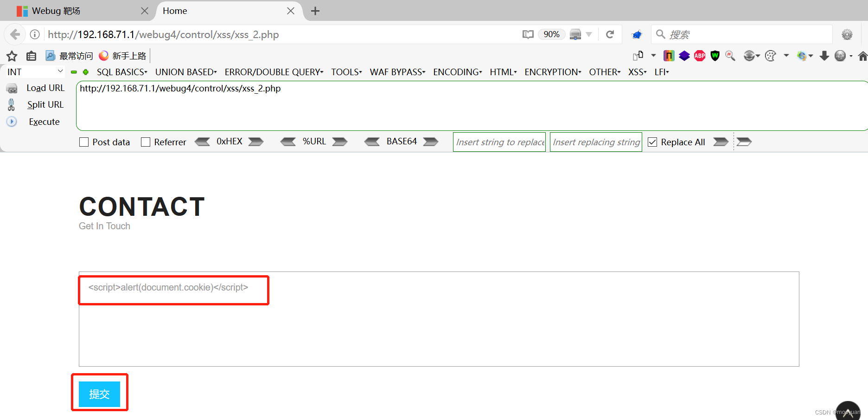Open dropdown arrow beside copy pages icon
This screenshot has width=868, height=420.
coord(653,56)
